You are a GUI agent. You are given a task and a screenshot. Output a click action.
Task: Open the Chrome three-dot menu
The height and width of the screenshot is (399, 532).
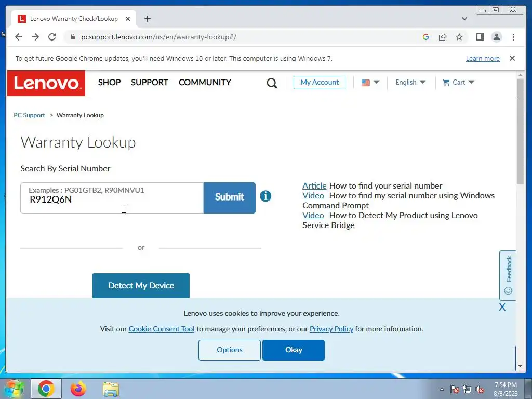[x=513, y=37]
